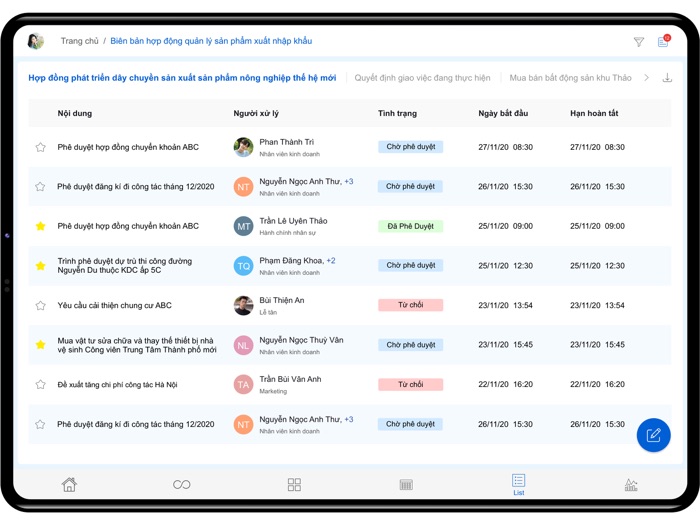
Task: Download the list using the download icon
Action: (667, 78)
